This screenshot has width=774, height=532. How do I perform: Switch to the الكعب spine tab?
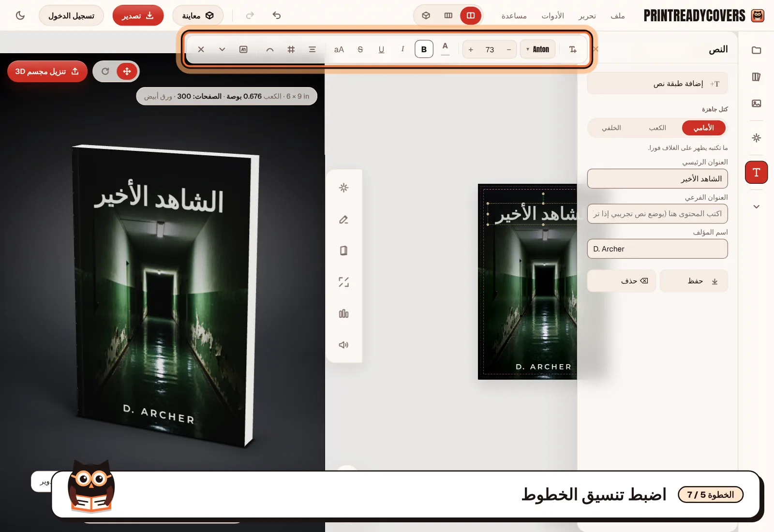pyautogui.click(x=657, y=128)
